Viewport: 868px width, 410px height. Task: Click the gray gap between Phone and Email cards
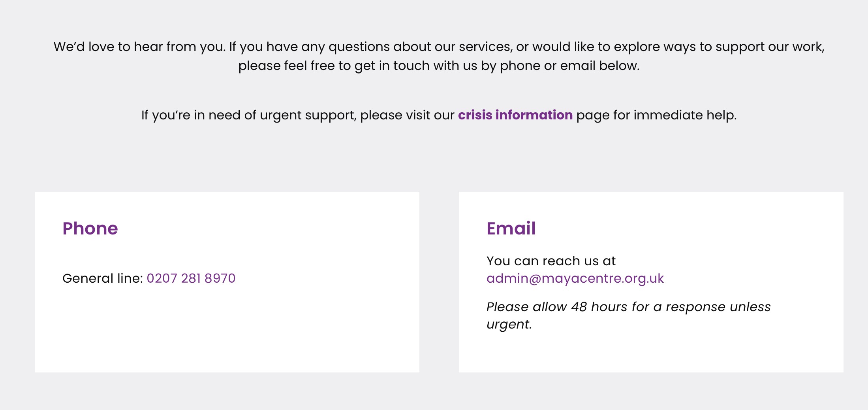point(439,282)
